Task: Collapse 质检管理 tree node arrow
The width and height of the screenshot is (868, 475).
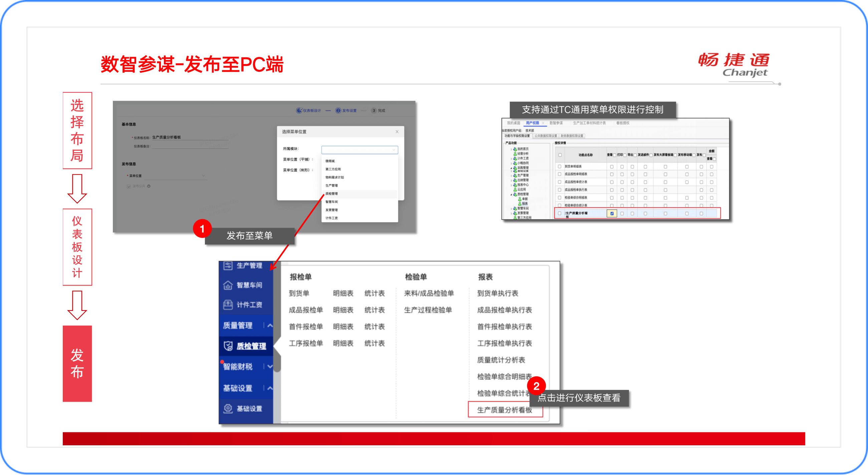Action: click(x=511, y=194)
